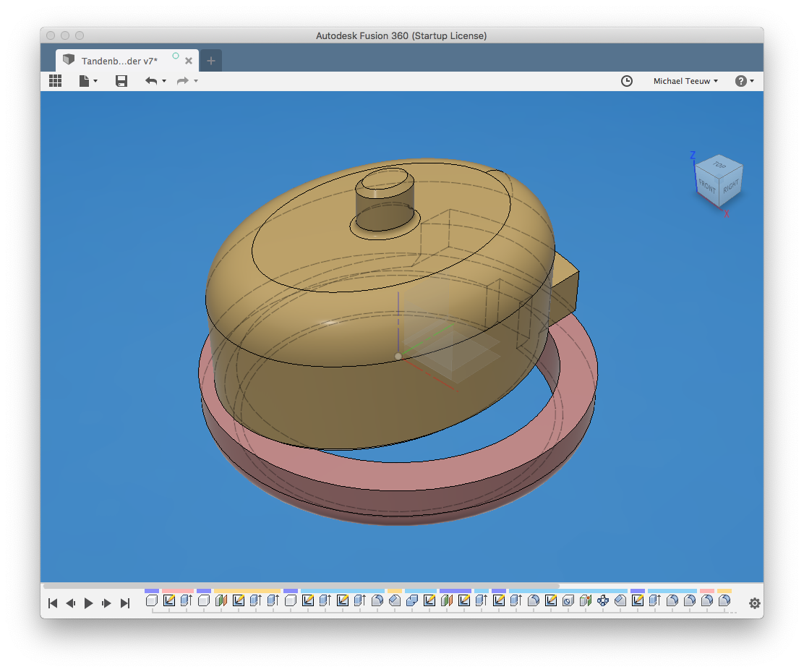The width and height of the screenshot is (804, 672).
Task: Click the last fillet feature in timeline
Action: click(724, 600)
